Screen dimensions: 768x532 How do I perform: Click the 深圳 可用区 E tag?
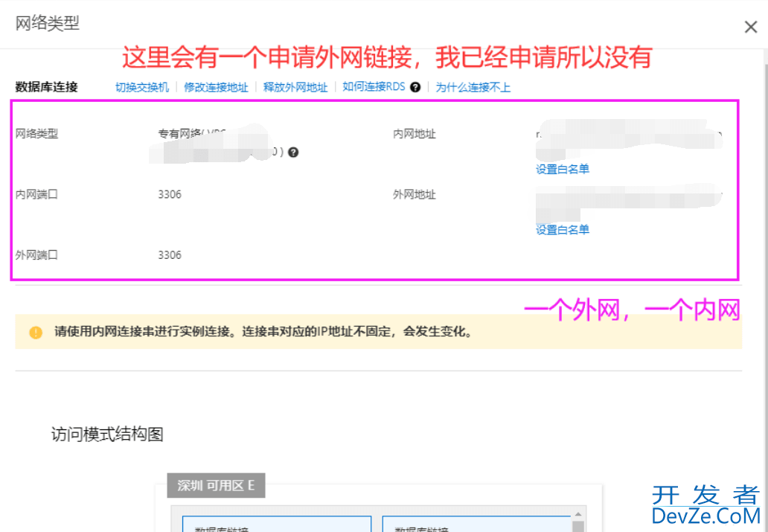click(x=216, y=485)
